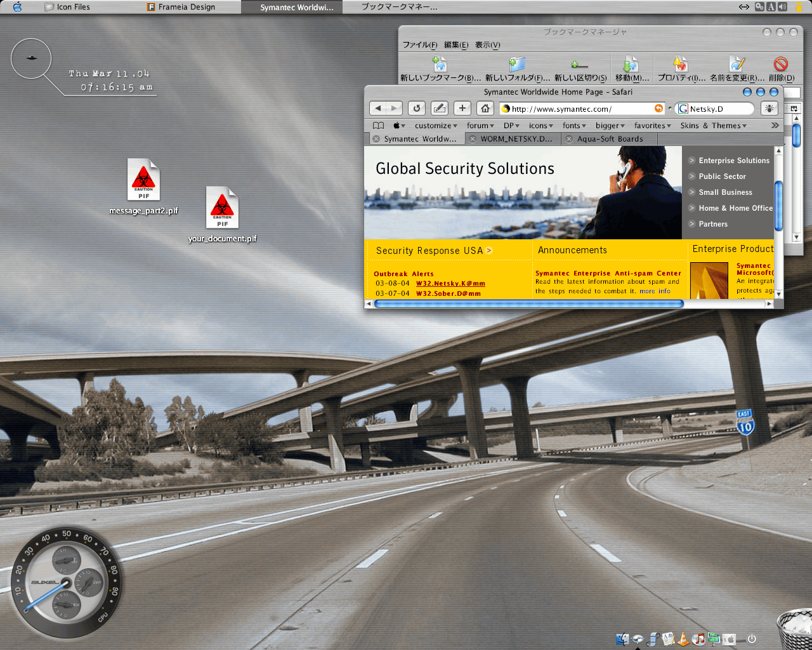Screen dimensions: 812x650
Task: Open the Home & Home Office link
Action: pos(736,208)
